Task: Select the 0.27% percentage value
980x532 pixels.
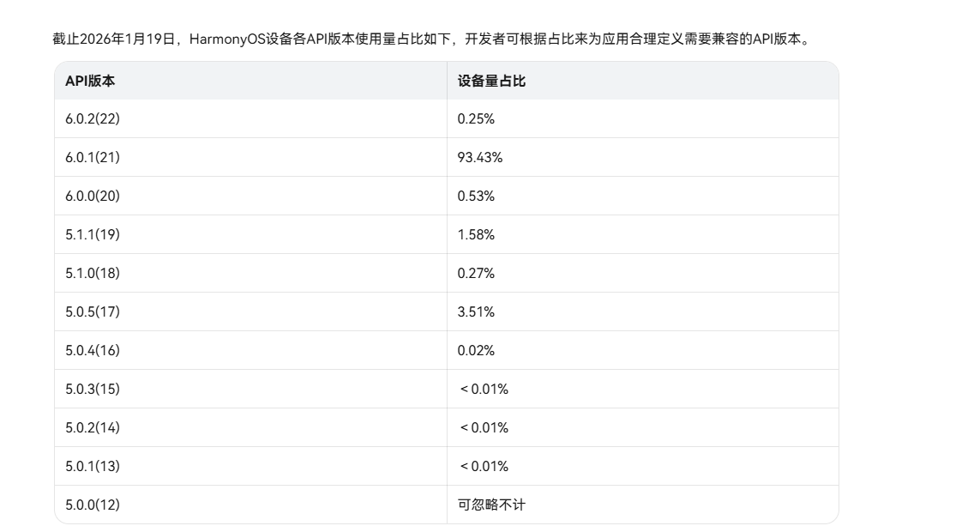Action: (476, 274)
